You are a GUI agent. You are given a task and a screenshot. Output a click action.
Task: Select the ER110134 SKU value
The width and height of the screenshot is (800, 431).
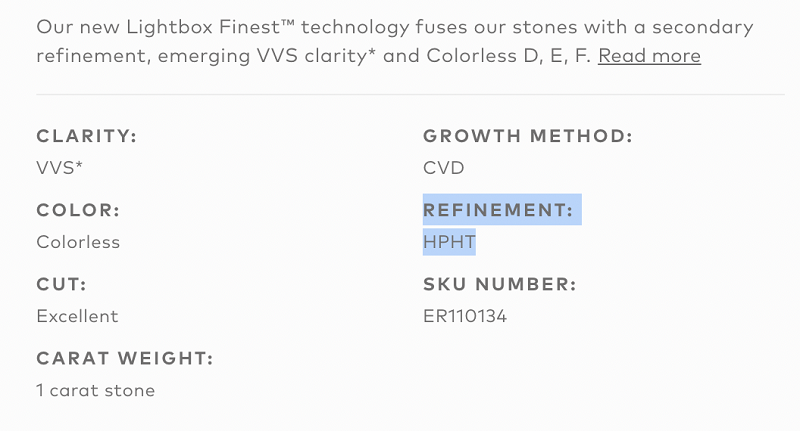[465, 316]
